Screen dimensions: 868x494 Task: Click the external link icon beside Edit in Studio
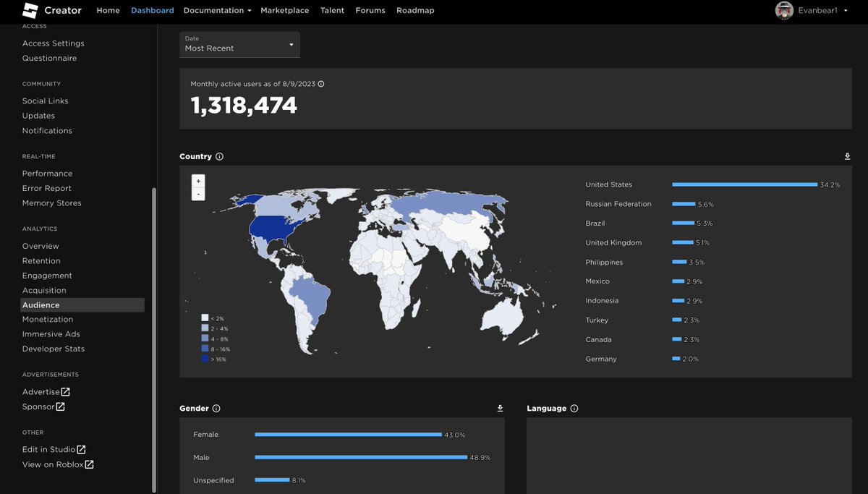[82, 449]
